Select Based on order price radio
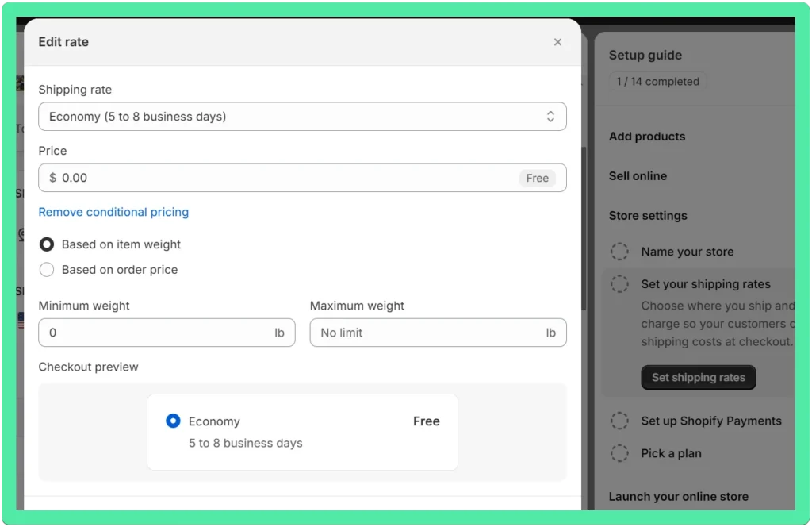The image size is (812, 527). (47, 270)
